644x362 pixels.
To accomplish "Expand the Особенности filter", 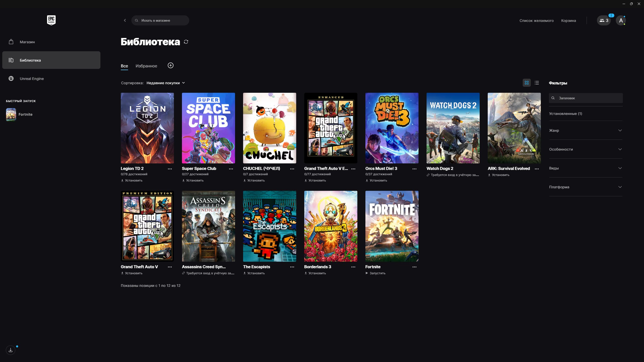I will pyautogui.click(x=586, y=149).
